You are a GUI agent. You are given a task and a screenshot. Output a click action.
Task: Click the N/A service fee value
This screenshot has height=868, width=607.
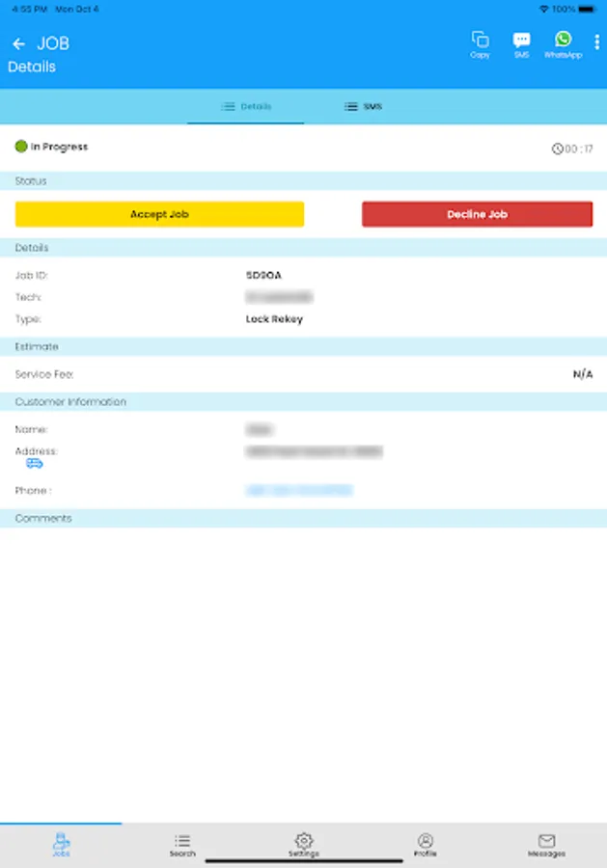click(x=583, y=374)
